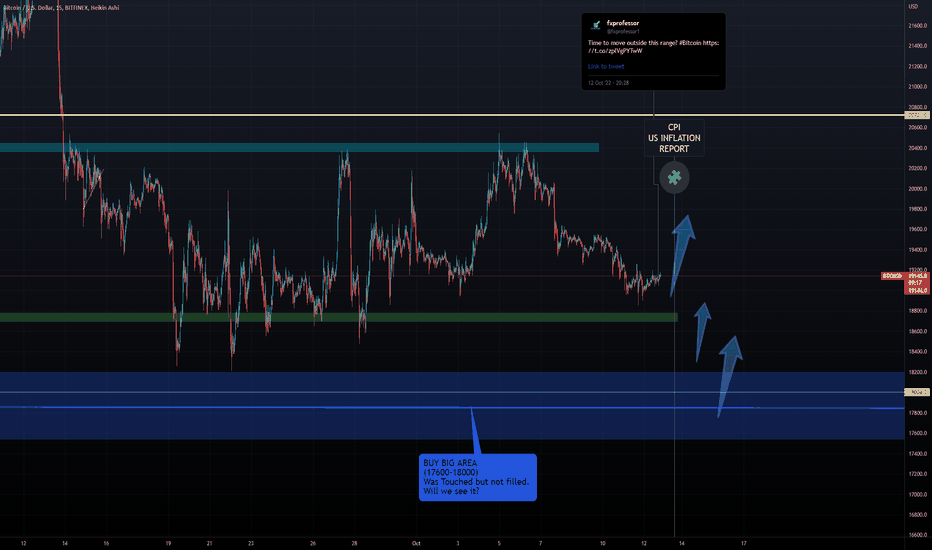Click price axis label 20400.0
932x550 pixels.
[x=917, y=148]
